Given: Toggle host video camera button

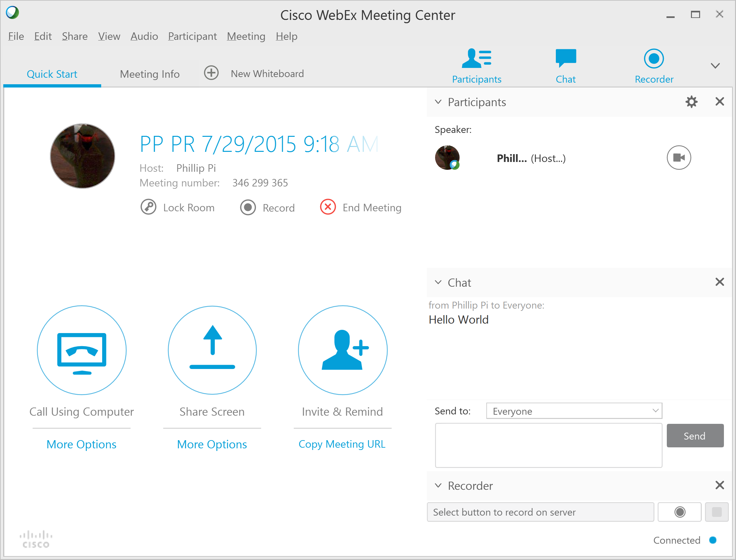Looking at the screenshot, I should point(679,158).
